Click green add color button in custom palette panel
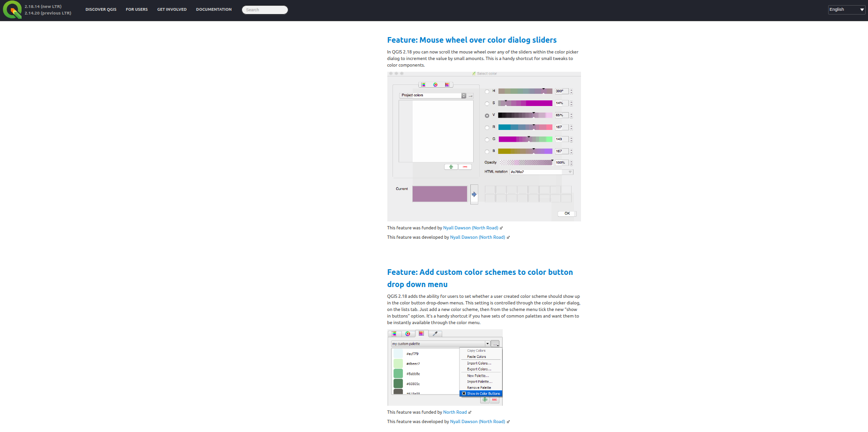The height and width of the screenshot is (432, 868). click(x=485, y=400)
